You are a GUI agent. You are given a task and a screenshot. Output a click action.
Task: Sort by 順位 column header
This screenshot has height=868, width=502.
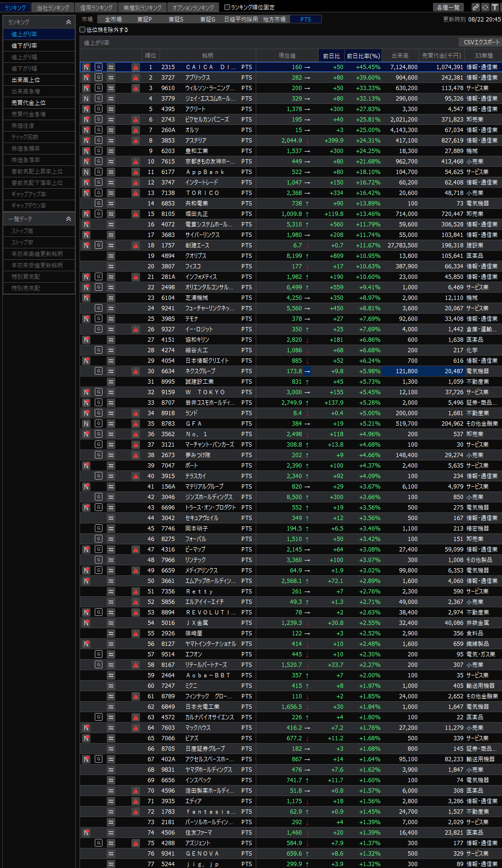(x=151, y=56)
